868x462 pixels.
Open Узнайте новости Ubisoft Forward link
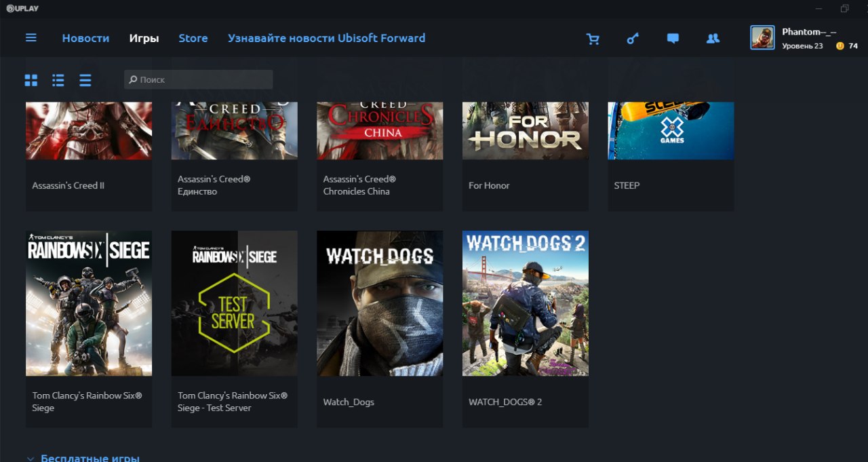click(x=327, y=38)
